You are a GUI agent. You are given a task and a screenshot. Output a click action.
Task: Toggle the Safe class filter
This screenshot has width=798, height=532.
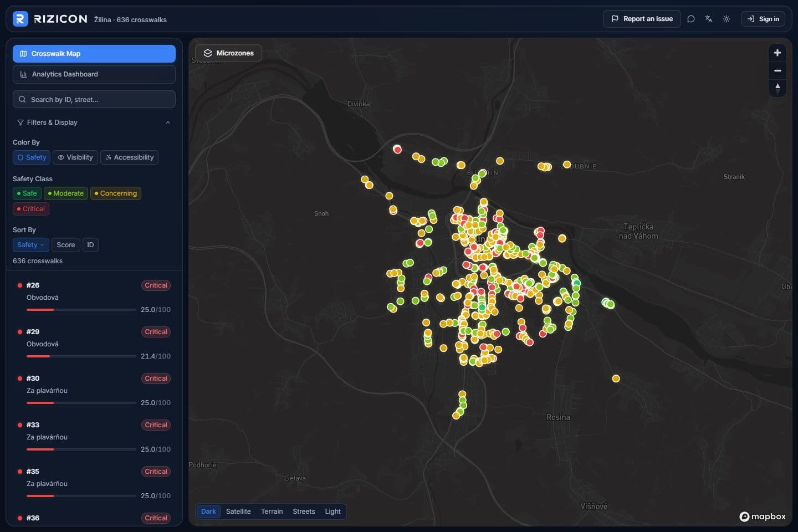tap(27, 193)
